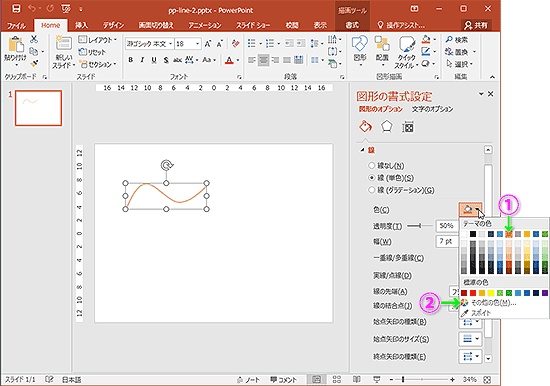Screen dimensions: 550x386
Task: Pick the yellow standard color swatch
Action: (x=491, y=293)
